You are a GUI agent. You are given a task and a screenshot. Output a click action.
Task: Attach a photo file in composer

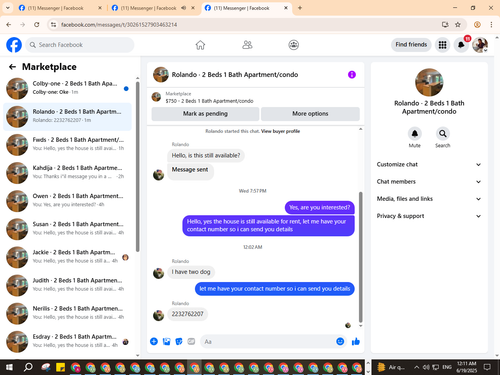(166, 341)
